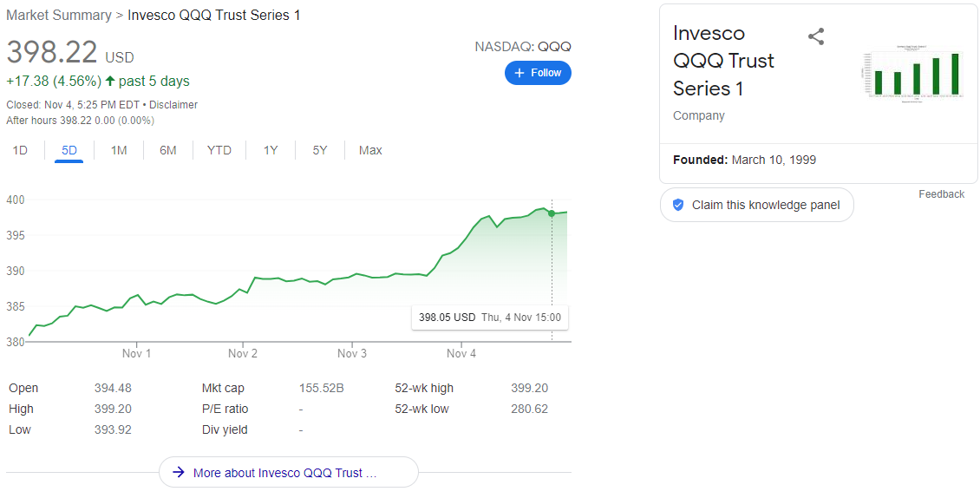Screen dimensions: 980x498
Task: Show the YTD chart range
Action: click(219, 150)
